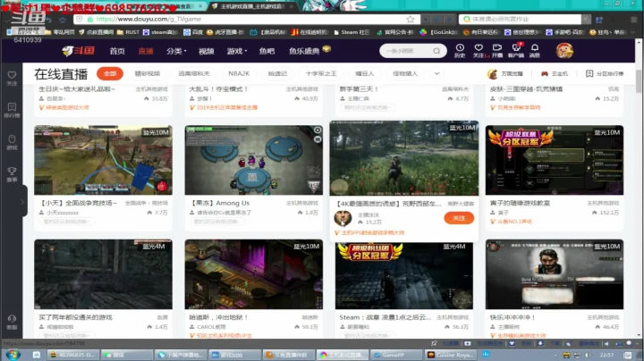Click the orange 关注 follow button
The image size is (644, 361).
click(459, 218)
